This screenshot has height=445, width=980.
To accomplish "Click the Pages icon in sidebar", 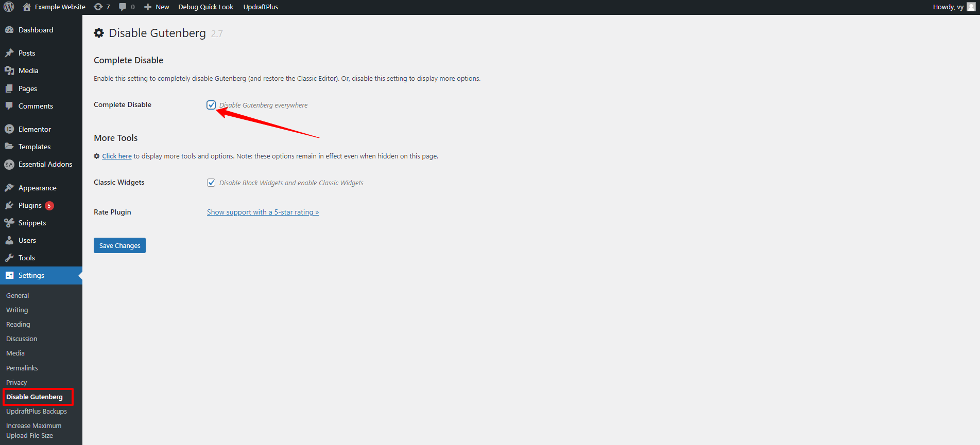I will point(9,88).
